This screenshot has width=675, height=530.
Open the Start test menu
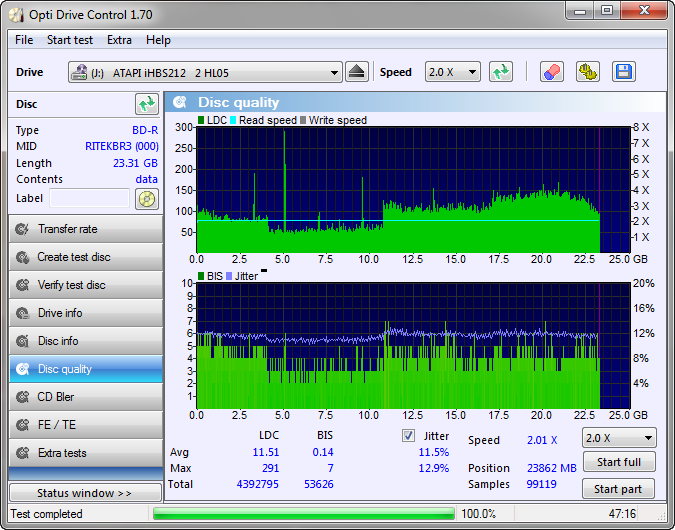tap(70, 40)
